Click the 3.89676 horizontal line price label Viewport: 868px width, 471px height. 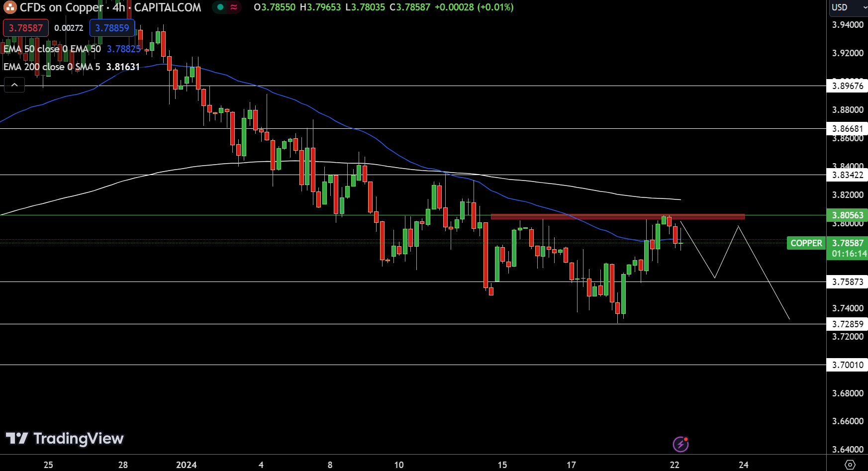point(848,86)
